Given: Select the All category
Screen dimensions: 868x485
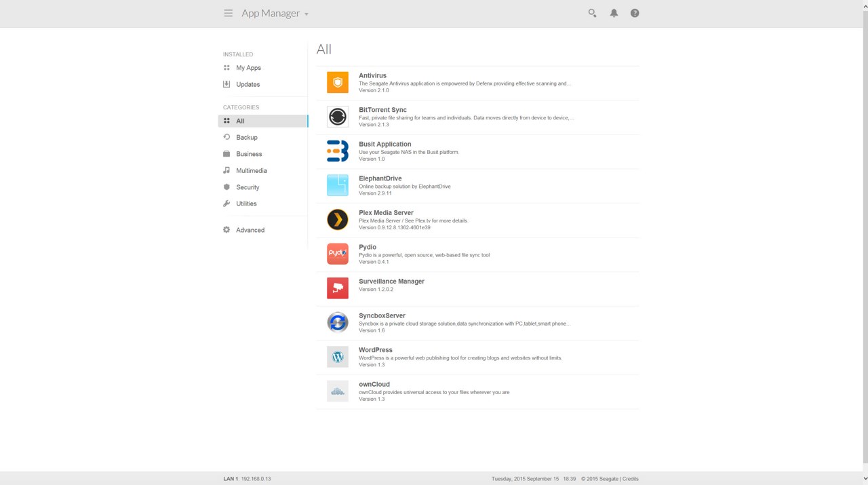Looking at the screenshot, I should click(x=263, y=121).
